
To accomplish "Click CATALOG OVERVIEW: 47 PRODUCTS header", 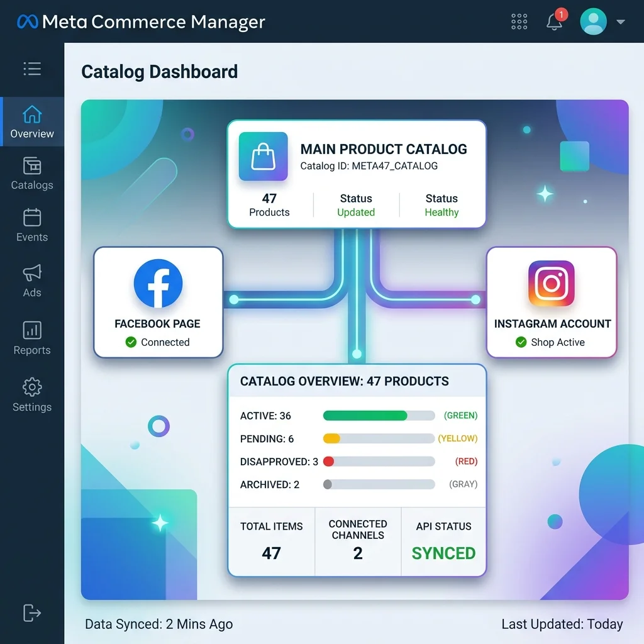I will [344, 382].
